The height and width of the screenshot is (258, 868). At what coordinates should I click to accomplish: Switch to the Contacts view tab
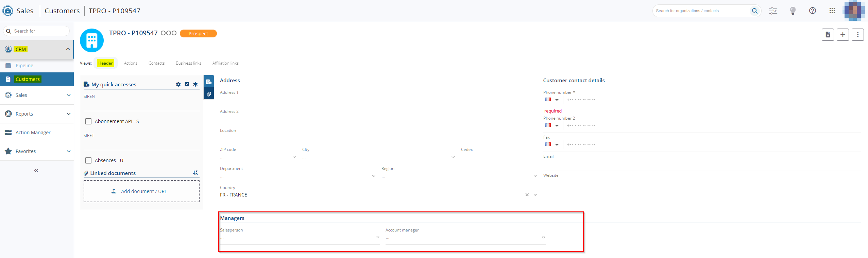point(156,63)
